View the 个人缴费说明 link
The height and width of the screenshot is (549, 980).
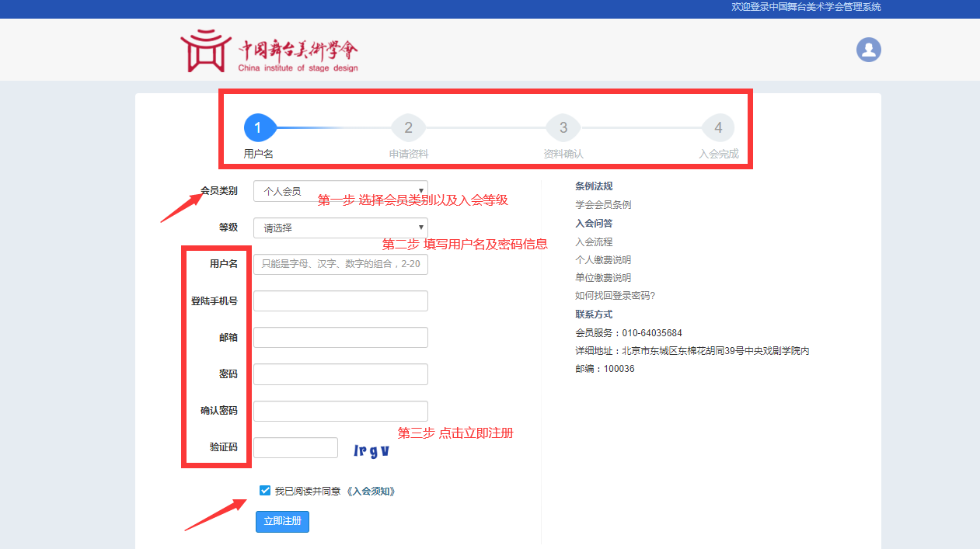pyautogui.click(x=603, y=260)
